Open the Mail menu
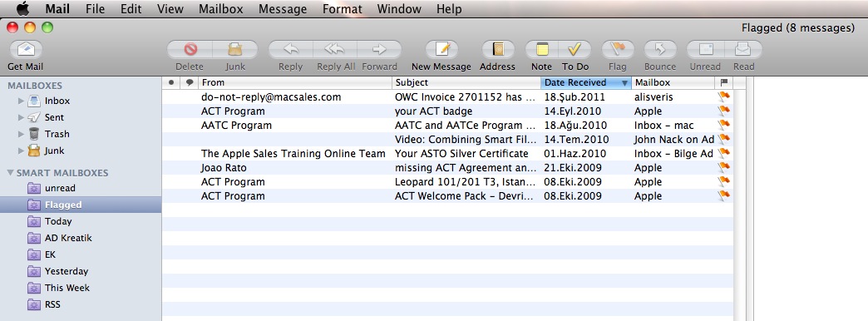 (57, 9)
